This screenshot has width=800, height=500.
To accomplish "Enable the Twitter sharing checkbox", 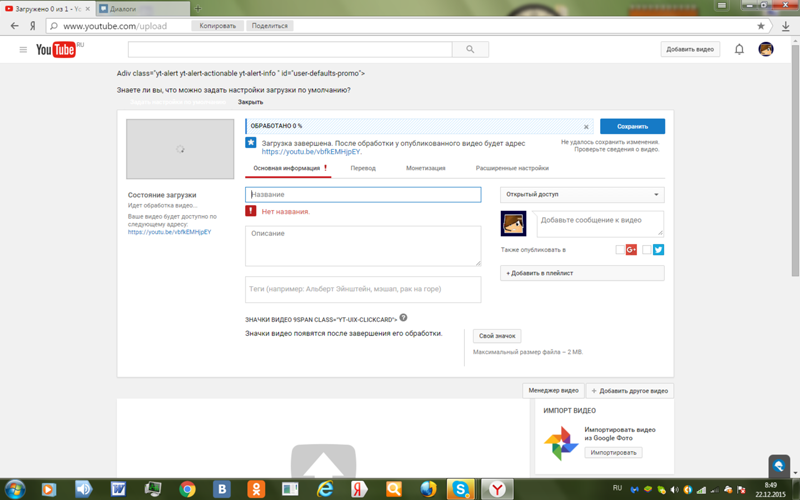I will point(647,249).
